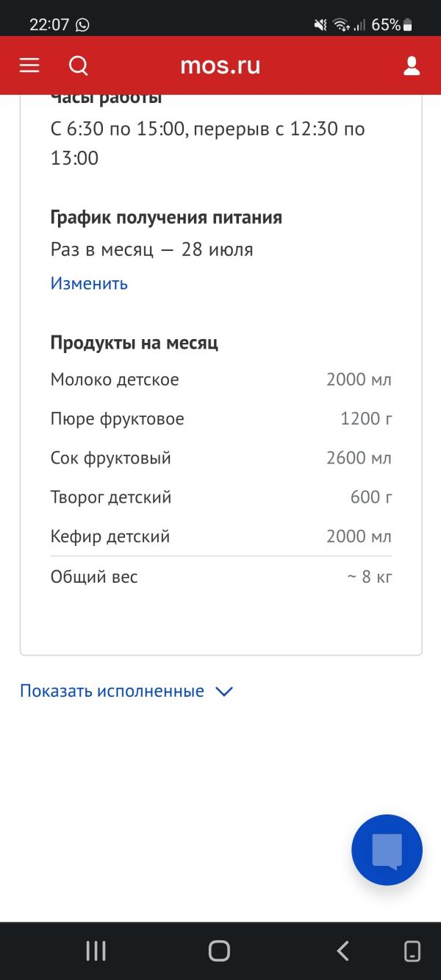Click the Изменить link
Screen dimensions: 441x980
89,283
